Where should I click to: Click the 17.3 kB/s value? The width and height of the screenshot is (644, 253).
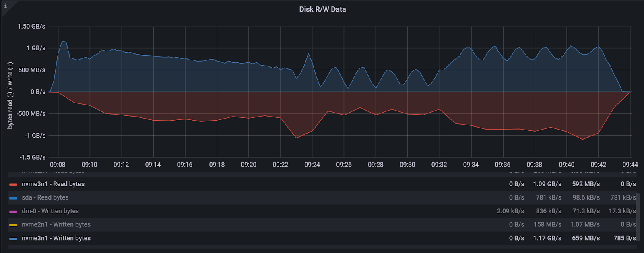pyautogui.click(x=622, y=211)
